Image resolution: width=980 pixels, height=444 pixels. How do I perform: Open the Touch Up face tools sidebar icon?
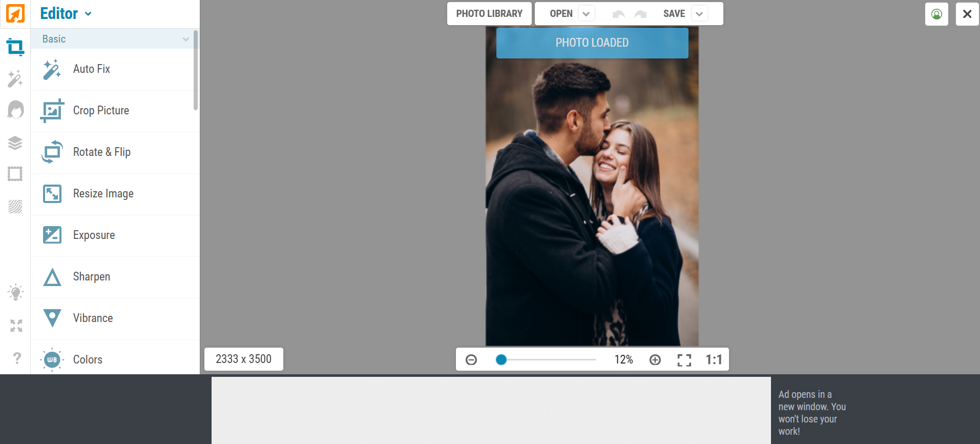(15, 110)
